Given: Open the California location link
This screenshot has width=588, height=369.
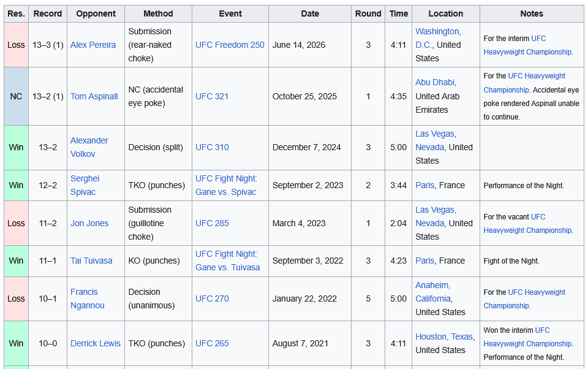Looking at the screenshot, I should pyautogui.click(x=433, y=299).
